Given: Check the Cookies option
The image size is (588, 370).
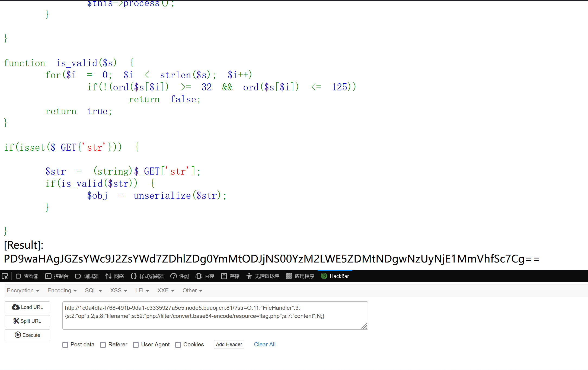Looking at the screenshot, I should pos(178,345).
